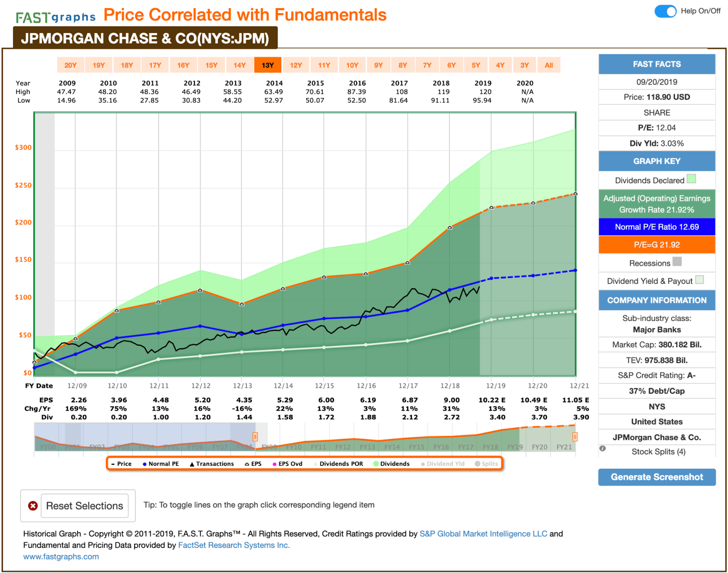Enable the Dividend Yld legend item

click(x=443, y=464)
